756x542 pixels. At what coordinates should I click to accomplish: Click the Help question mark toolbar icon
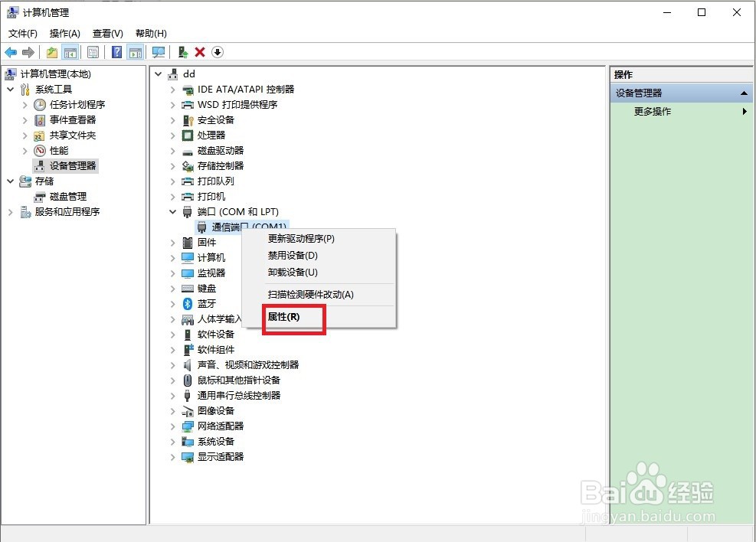click(x=116, y=52)
